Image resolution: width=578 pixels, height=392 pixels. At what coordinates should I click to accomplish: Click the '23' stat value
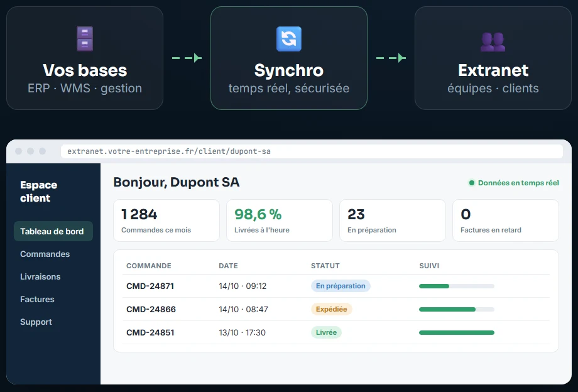coord(356,214)
